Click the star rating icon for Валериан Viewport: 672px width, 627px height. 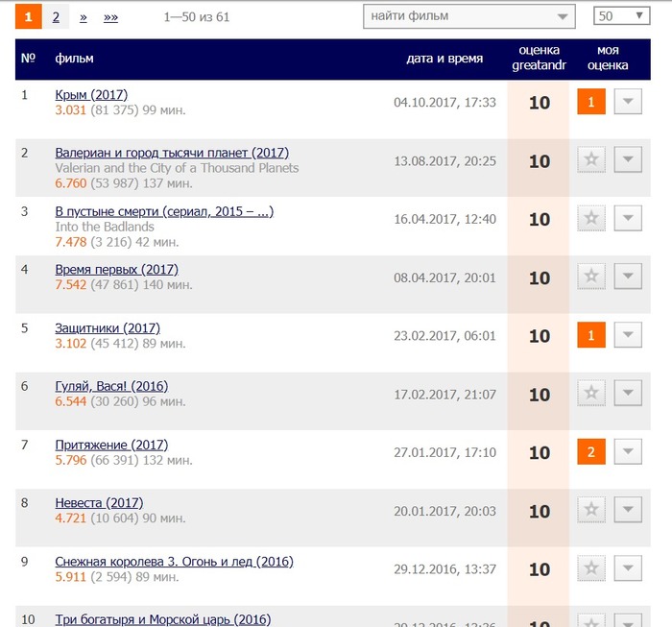[591, 160]
